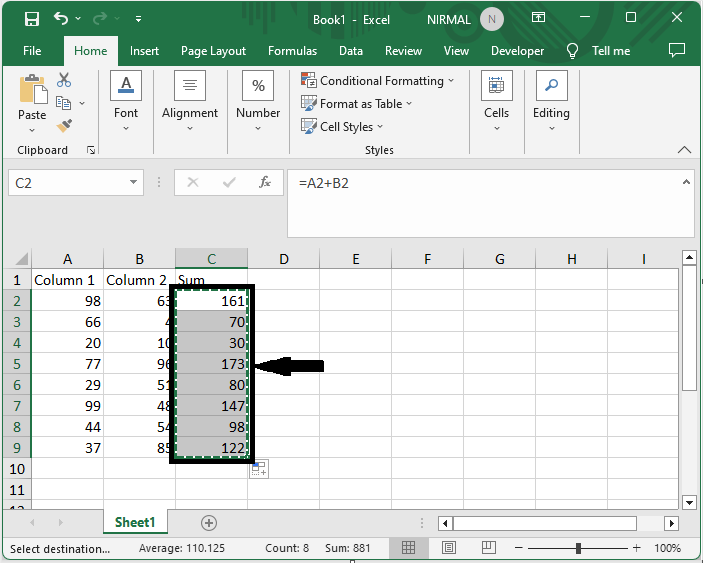Confirm entry with the checkmark icon
Viewport: 703px width, 563px height.
[229, 182]
